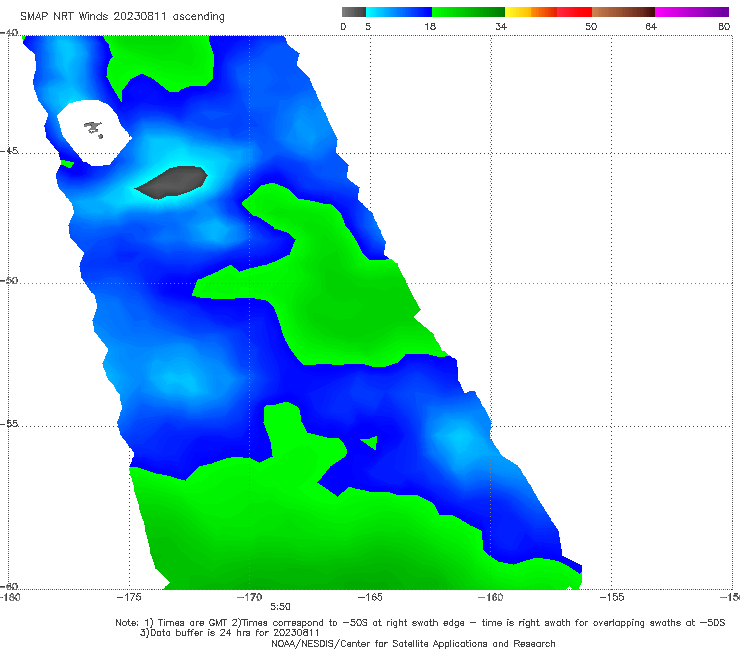
Task: Click the yellow-red 34-50 color bar segment
Action: click(x=548, y=12)
